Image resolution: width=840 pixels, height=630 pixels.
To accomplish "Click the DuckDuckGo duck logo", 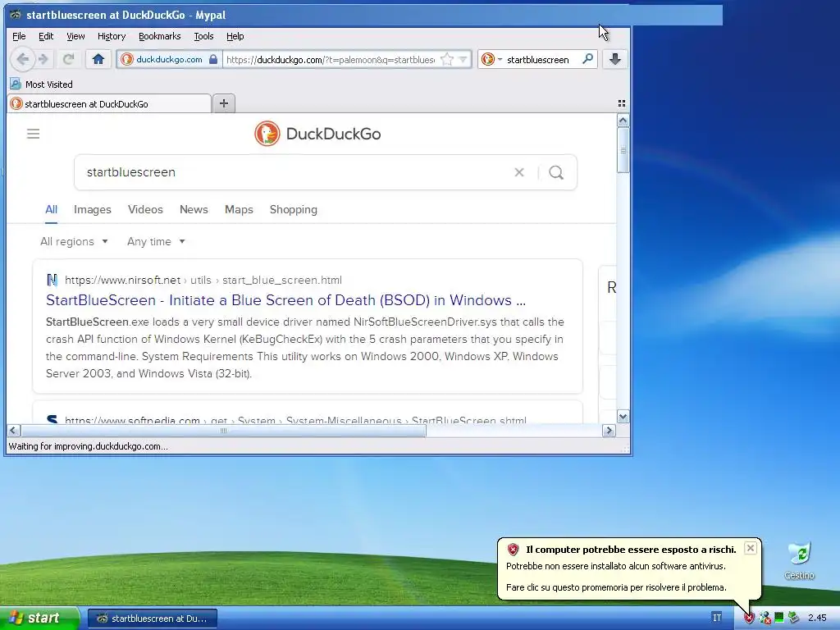I will pyautogui.click(x=267, y=134).
